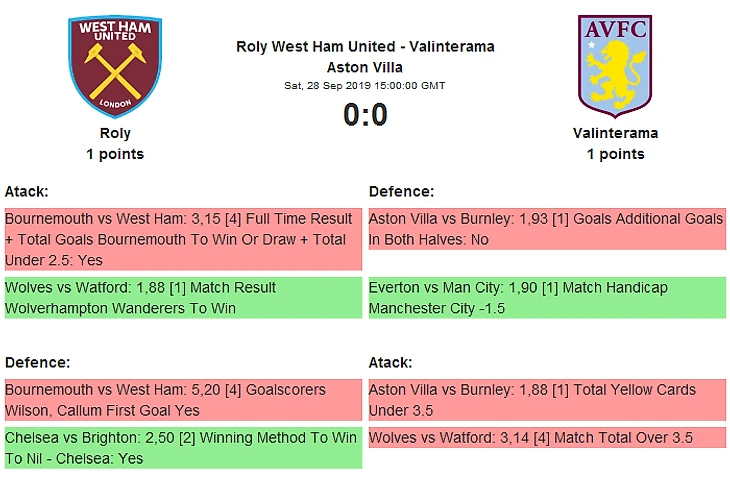Click Everton vs Man City Match Handicap bet
Screen dimensions: 730x480
coord(546,298)
